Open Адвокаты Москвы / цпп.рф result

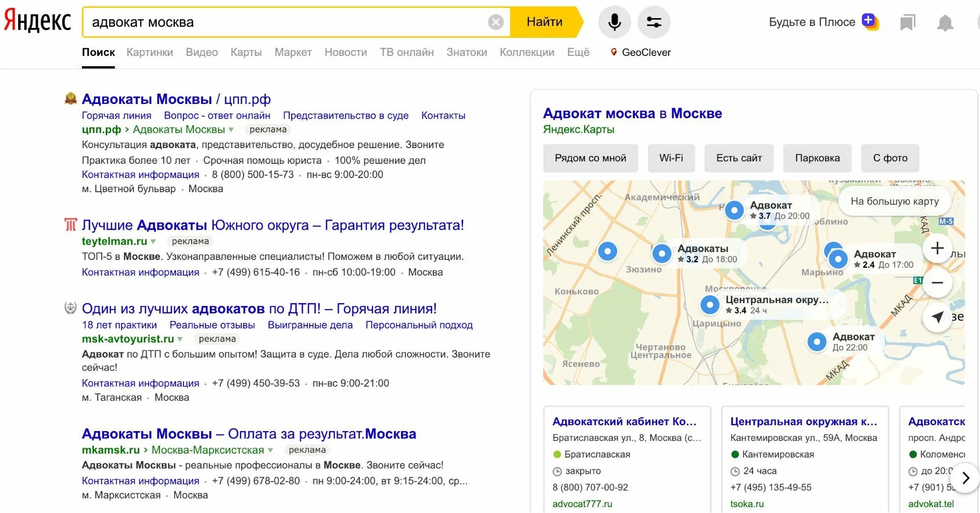tap(176, 99)
